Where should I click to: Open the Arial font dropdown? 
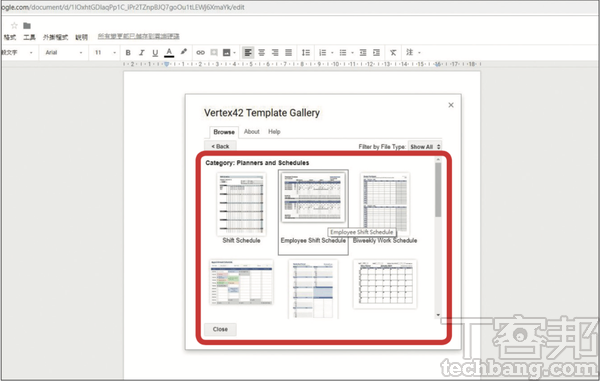tap(64, 52)
